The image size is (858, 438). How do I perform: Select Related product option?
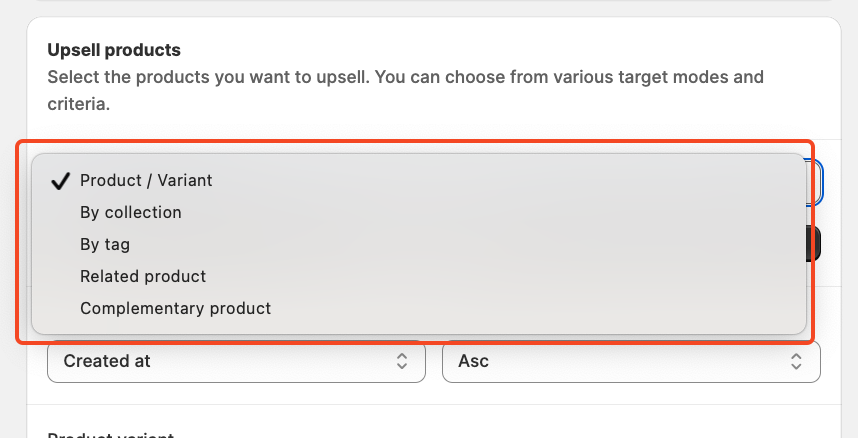click(x=143, y=276)
